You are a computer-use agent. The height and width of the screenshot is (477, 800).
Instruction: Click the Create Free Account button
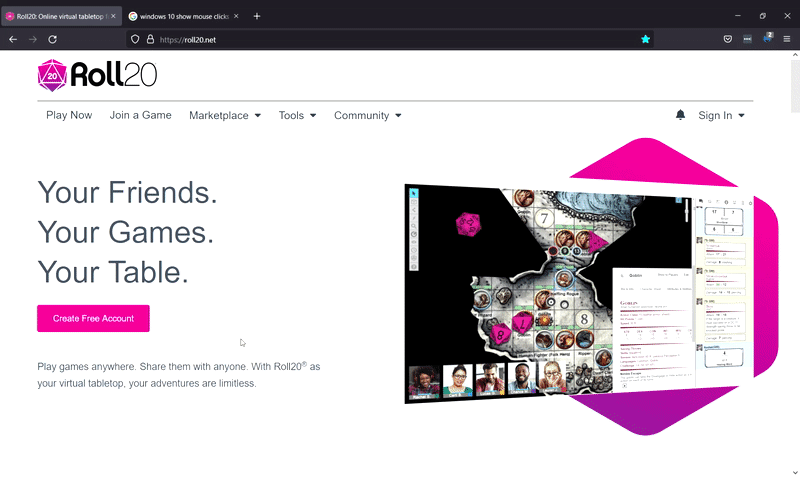pyautogui.click(x=93, y=318)
